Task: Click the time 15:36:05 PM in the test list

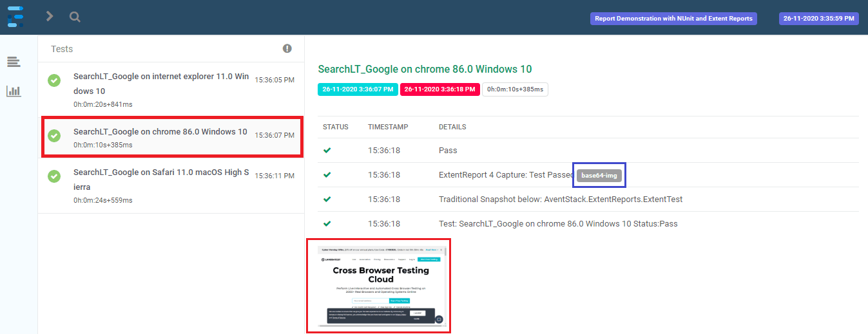Action: (275, 80)
